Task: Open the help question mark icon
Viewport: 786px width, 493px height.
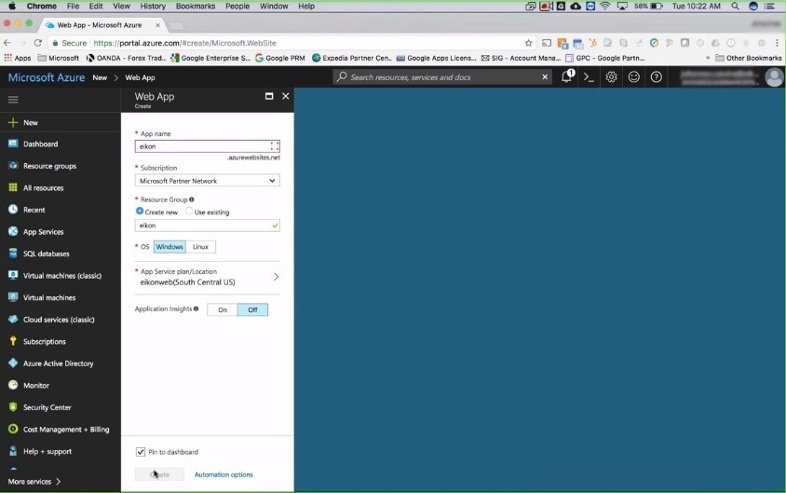Action: [x=656, y=77]
